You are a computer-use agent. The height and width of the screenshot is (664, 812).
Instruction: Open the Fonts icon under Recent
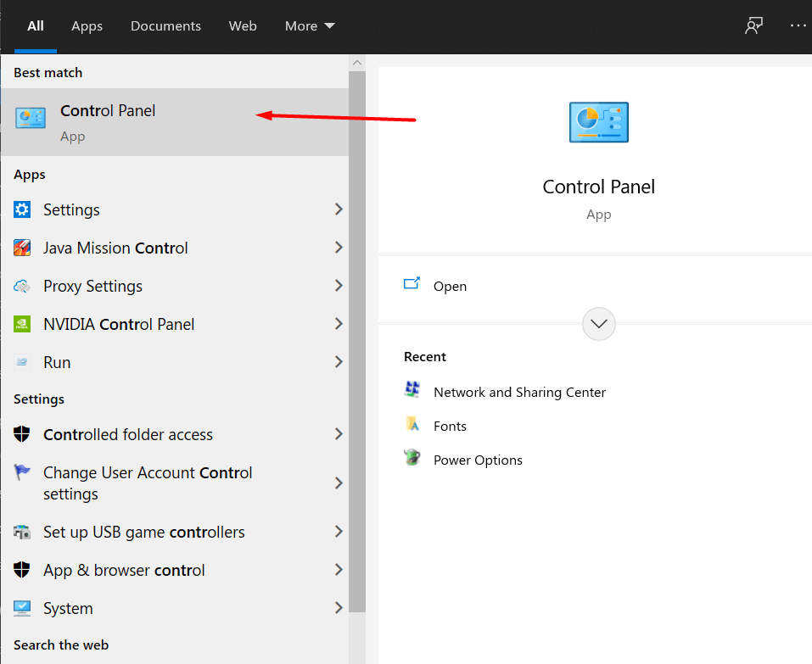pyautogui.click(x=413, y=425)
